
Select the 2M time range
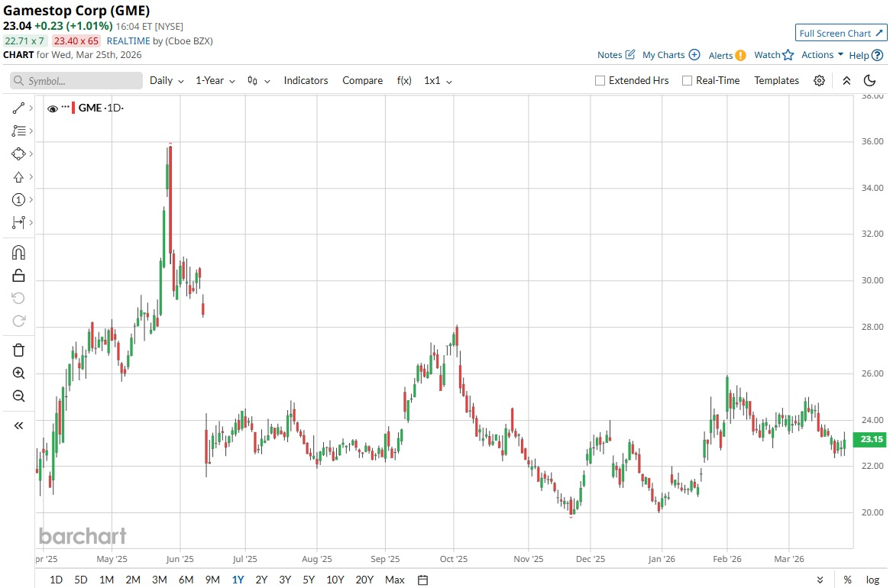coord(133,580)
